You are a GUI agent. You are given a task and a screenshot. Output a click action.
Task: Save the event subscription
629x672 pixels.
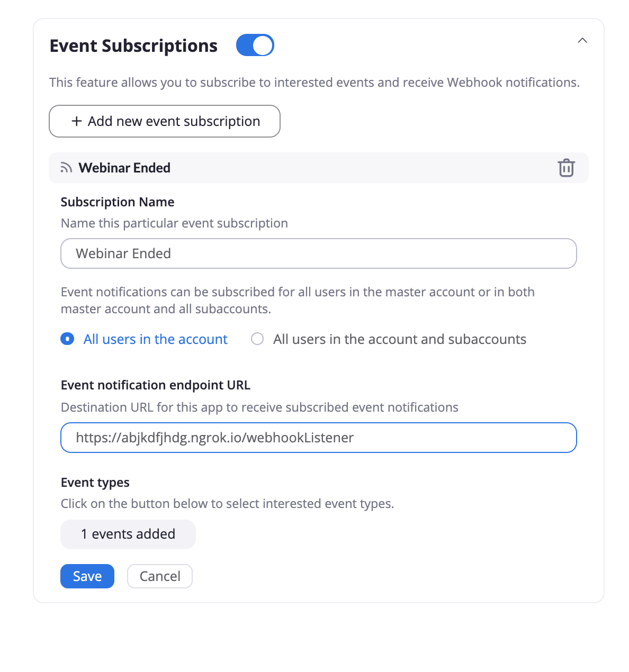[x=87, y=576]
